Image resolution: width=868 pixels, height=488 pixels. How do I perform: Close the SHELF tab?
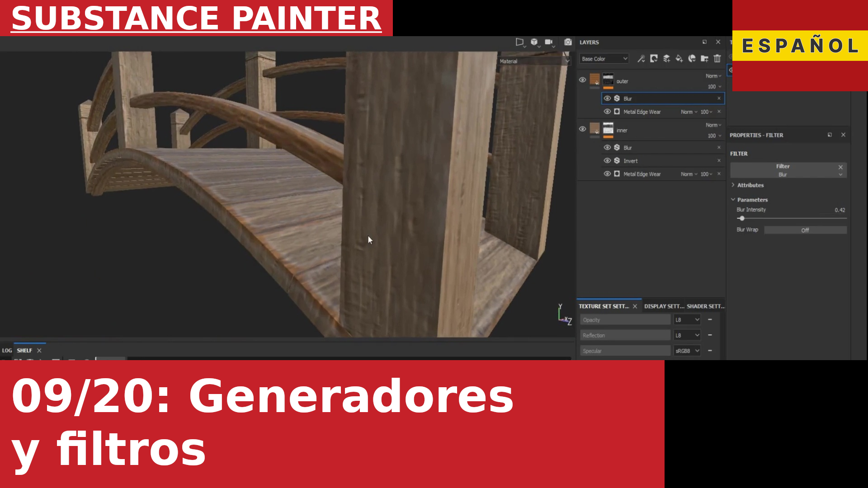pos(39,350)
